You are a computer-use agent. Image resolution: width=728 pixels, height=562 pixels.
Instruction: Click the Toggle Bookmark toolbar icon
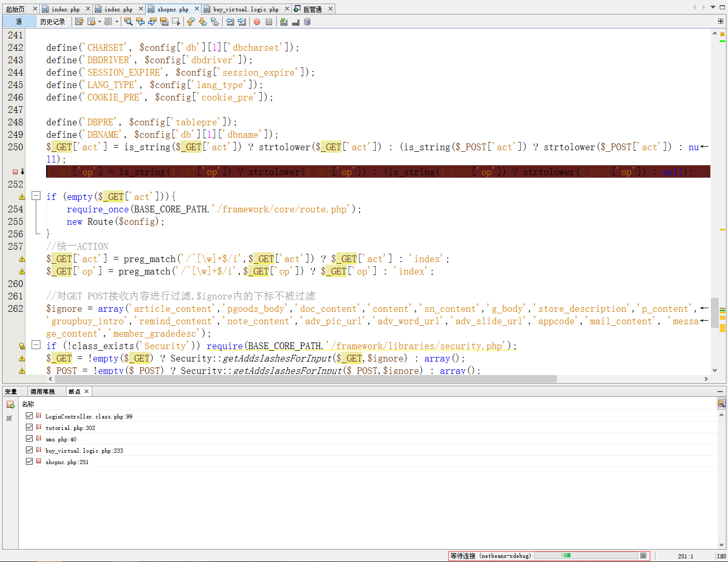[x=215, y=22]
